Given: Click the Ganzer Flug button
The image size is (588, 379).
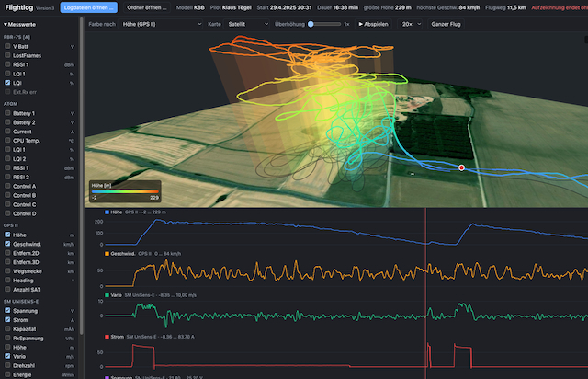Looking at the screenshot, I should click(x=446, y=24).
